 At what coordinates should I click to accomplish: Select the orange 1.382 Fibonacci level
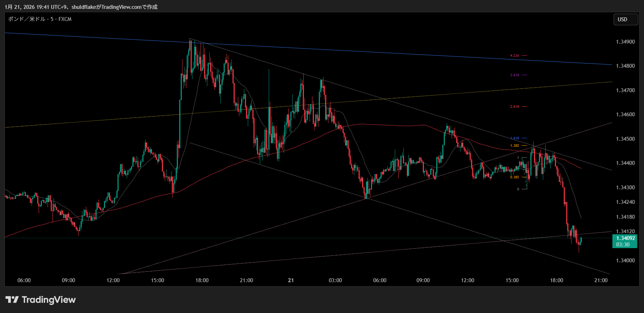coord(514,146)
